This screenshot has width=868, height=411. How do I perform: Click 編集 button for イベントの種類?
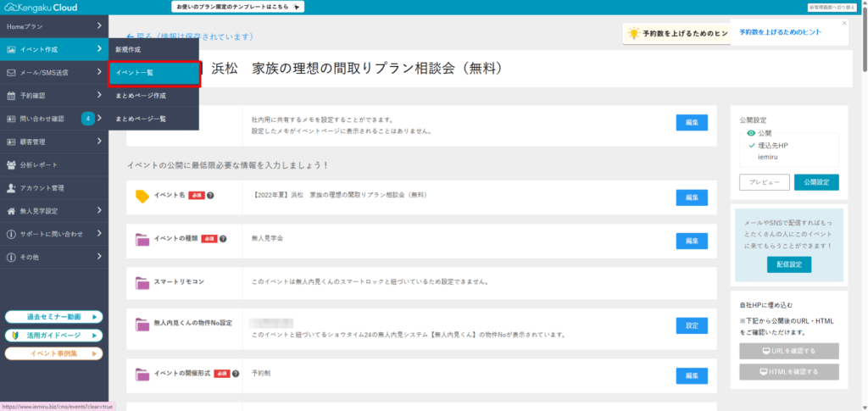(692, 242)
